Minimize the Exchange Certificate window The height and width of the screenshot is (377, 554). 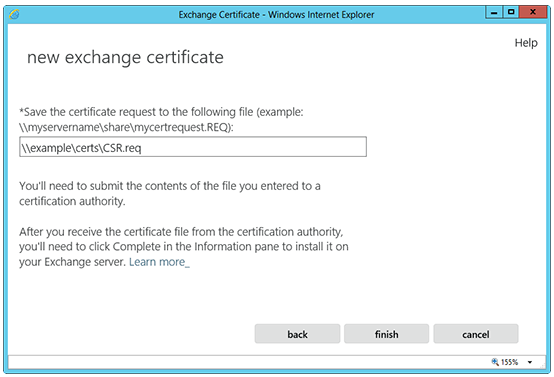(x=494, y=13)
